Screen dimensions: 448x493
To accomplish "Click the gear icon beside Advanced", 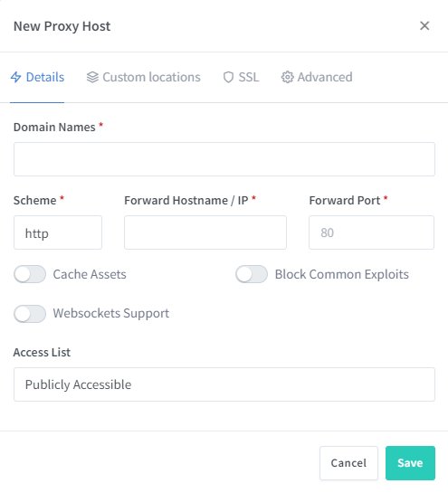I will click(x=287, y=77).
